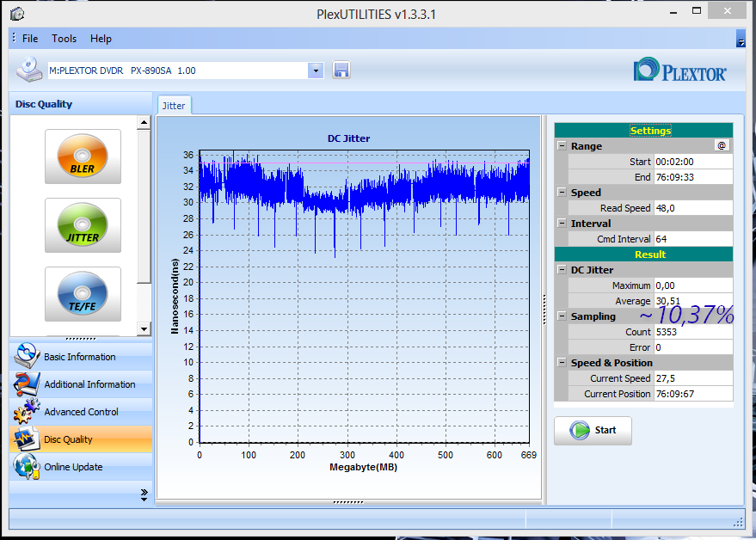Image resolution: width=756 pixels, height=540 pixels.
Task: Click the Online Update globe icon
Action: tap(27, 467)
